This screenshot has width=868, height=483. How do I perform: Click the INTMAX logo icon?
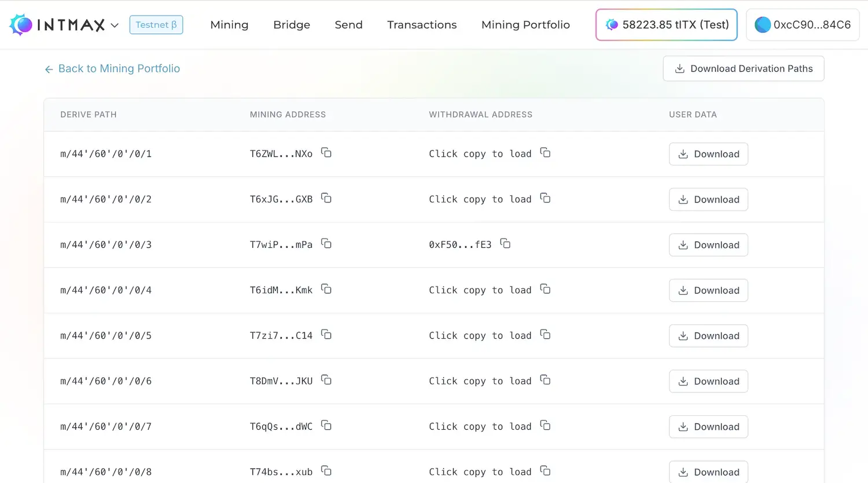point(21,24)
